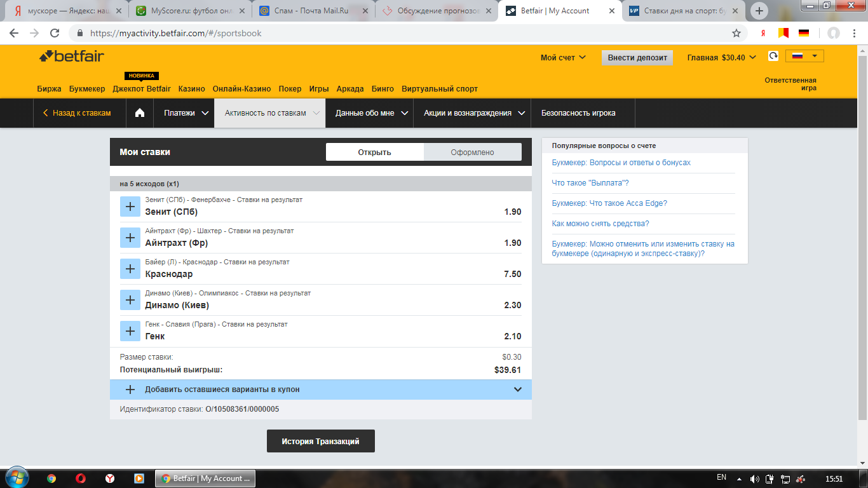The image size is (868, 488).
Task: Open the Платежи menu
Action: pyautogui.click(x=186, y=113)
